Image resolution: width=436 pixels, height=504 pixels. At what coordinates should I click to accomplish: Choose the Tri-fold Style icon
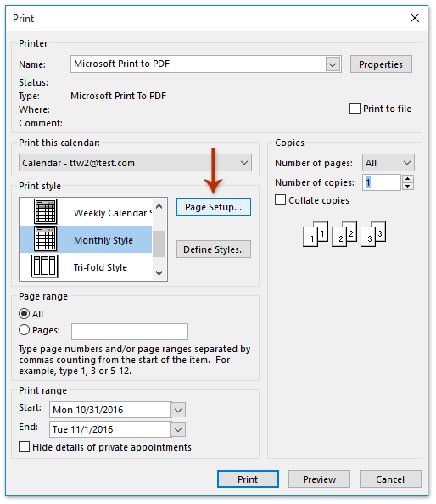click(x=45, y=266)
